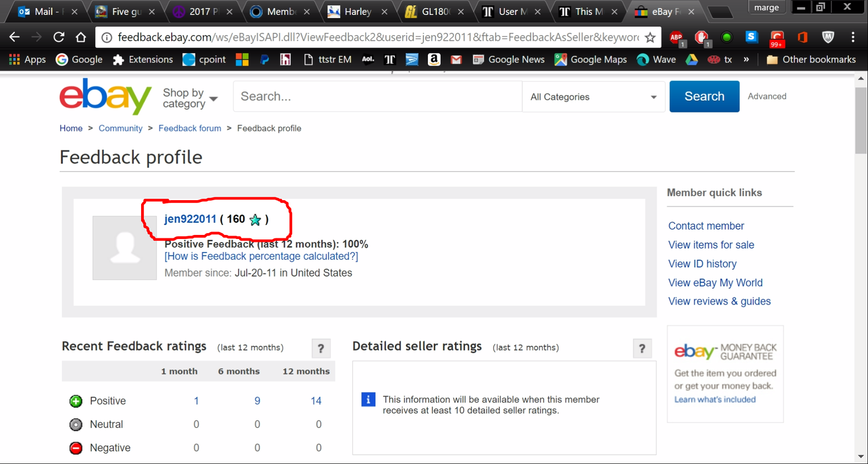Open the ttstr EM bookmark
868x464 pixels.
(x=328, y=59)
